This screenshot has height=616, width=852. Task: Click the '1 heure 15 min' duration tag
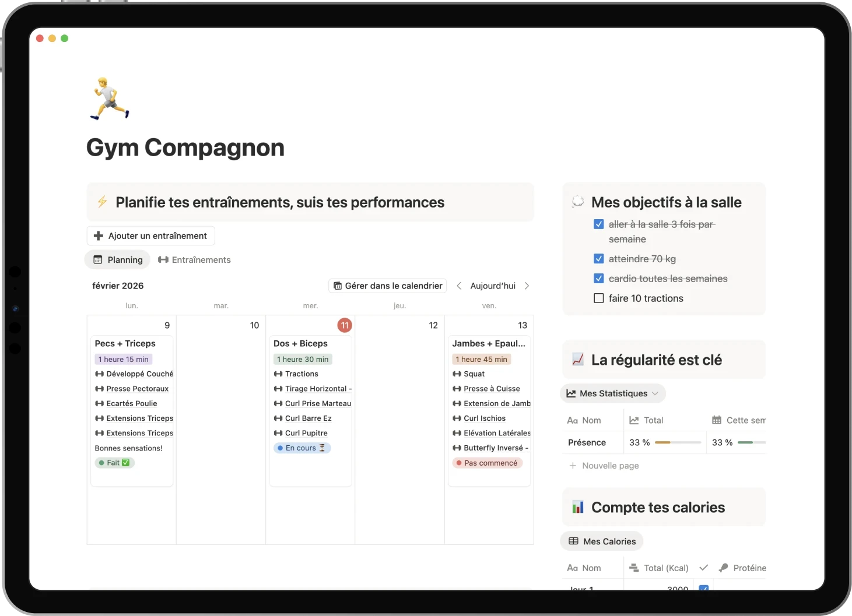point(124,360)
